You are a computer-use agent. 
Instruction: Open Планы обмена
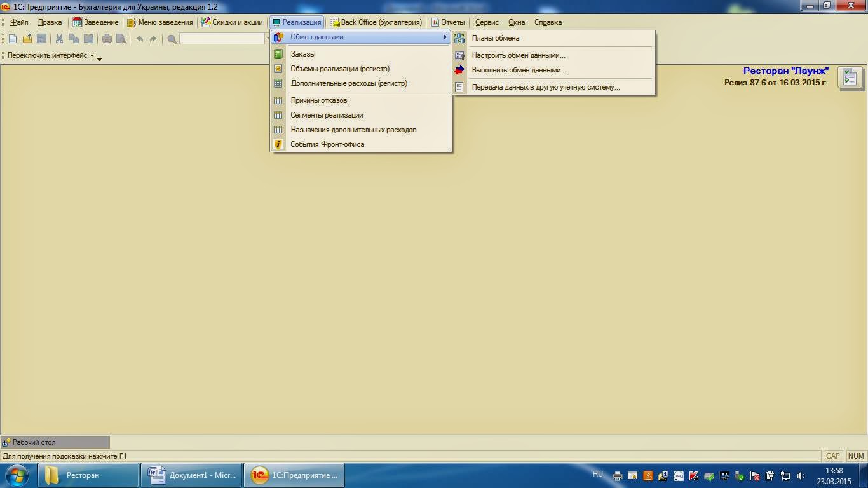pyautogui.click(x=553, y=38)
